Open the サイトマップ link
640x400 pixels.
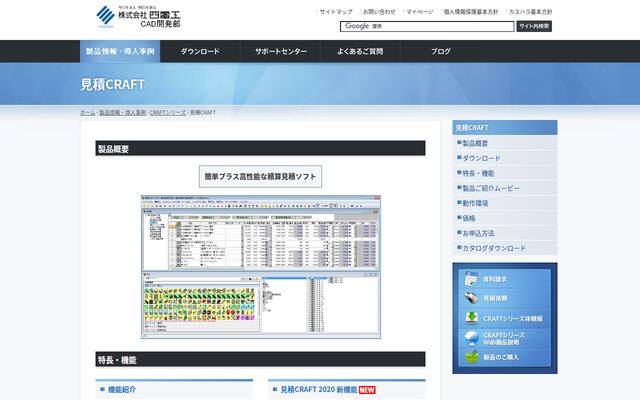336,12
